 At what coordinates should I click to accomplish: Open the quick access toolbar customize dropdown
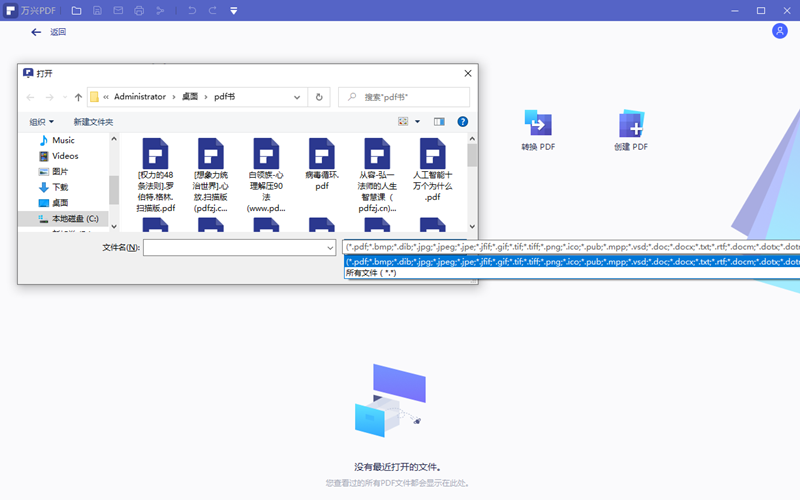click(233, 11)
